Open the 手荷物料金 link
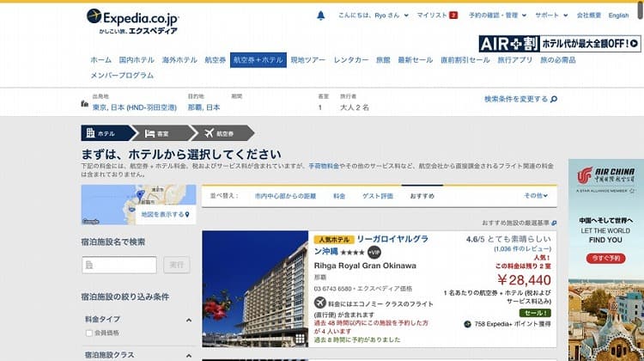Viewport: 644px width, 361px height. click(x=324, y=166)
